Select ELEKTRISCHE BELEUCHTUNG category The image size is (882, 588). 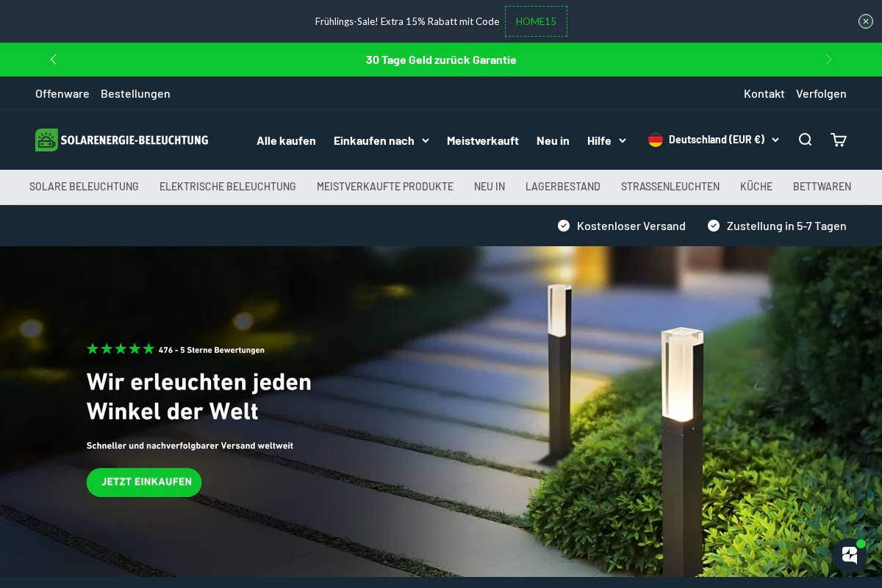tap(228, 187)
